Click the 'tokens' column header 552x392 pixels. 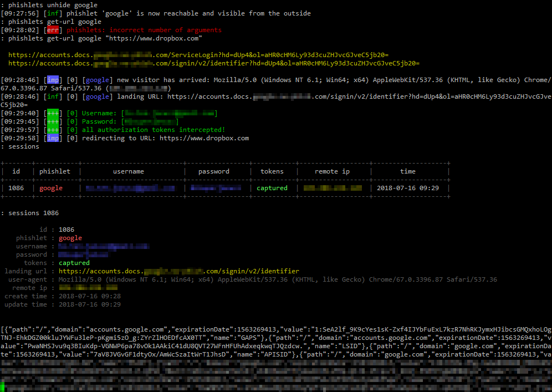(x=272, y=171)
